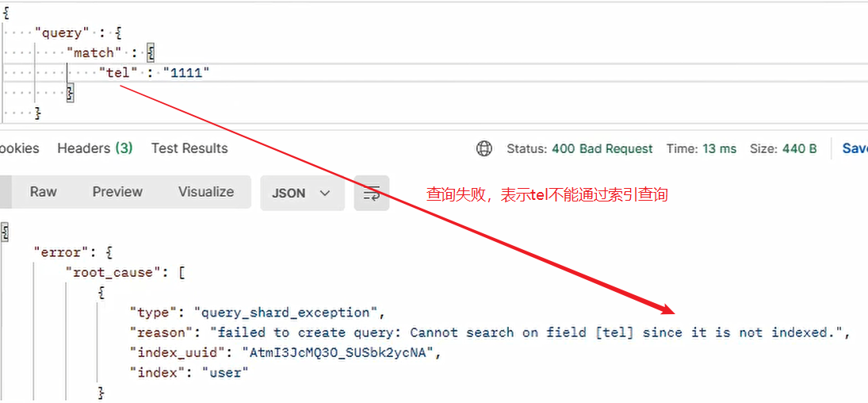Click the "root_cause" key in response
This screenshot has width=868, height=403.
point(113,273)
